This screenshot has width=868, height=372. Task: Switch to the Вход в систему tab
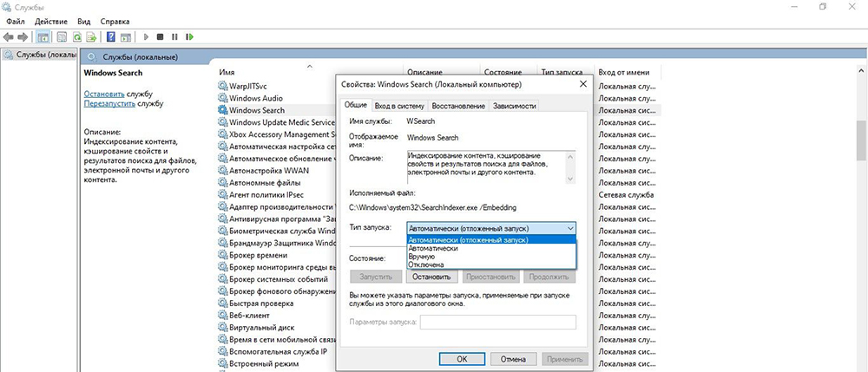(399, 106)
